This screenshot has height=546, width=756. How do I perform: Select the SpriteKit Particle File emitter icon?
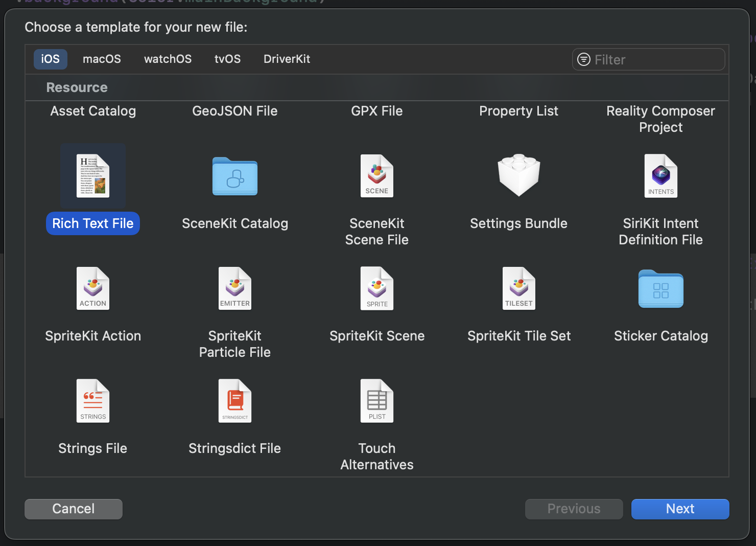coord(235,288)
